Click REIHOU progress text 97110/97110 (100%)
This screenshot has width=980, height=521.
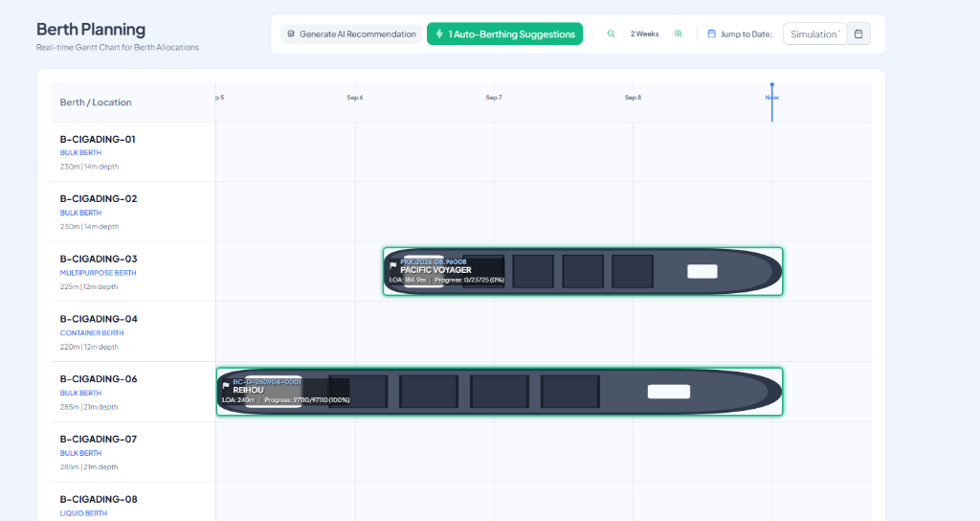[x=307, y=399]
